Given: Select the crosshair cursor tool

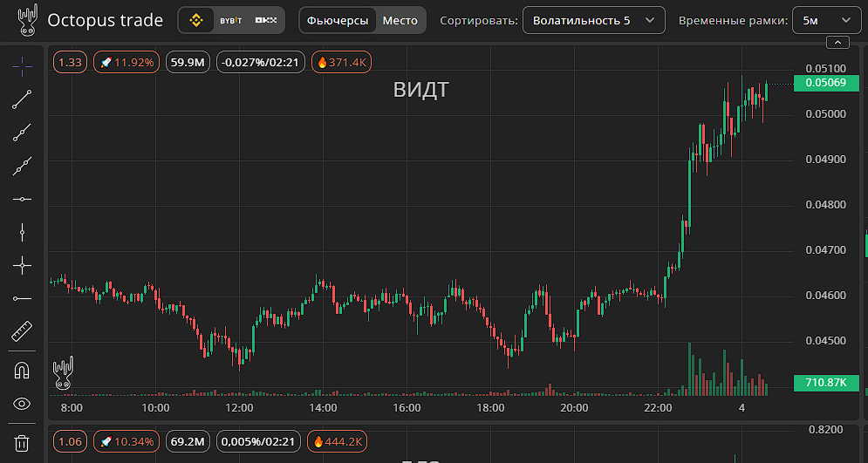Looking at the screenshot, I should 22,66.
